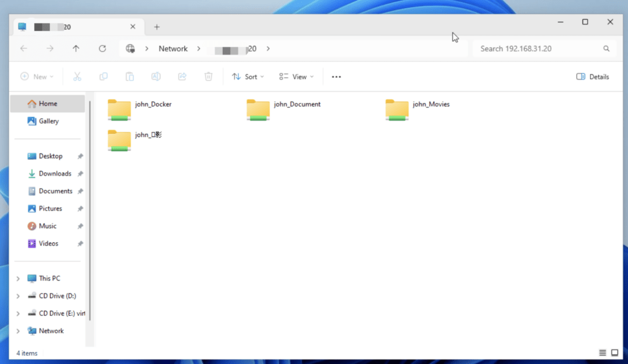Click chevron after the IP address breadcrumb
The image size is (628, 364).
(268, 48)
